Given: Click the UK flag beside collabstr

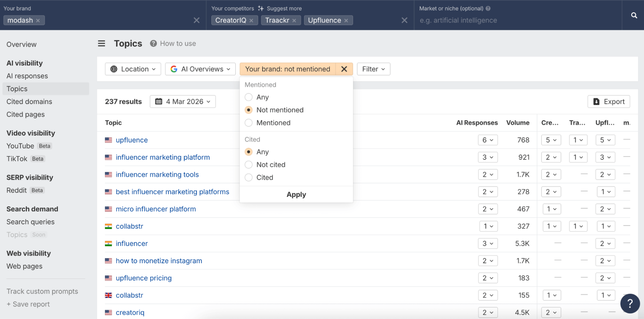Looking at the screenshot, I should (x=109, y=295).
